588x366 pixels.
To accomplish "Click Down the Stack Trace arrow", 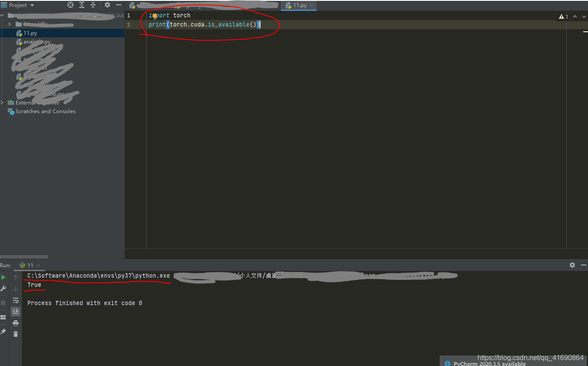I will point(16,289).
